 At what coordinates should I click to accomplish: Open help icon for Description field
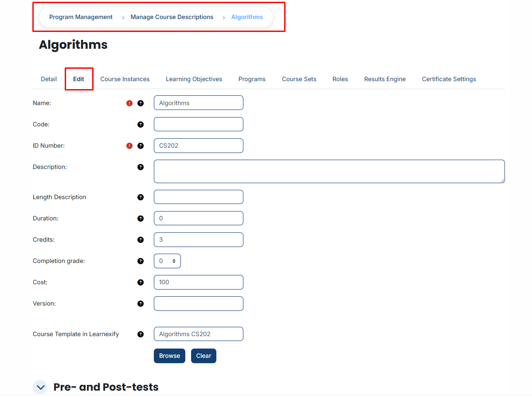[x=141, y=167]
